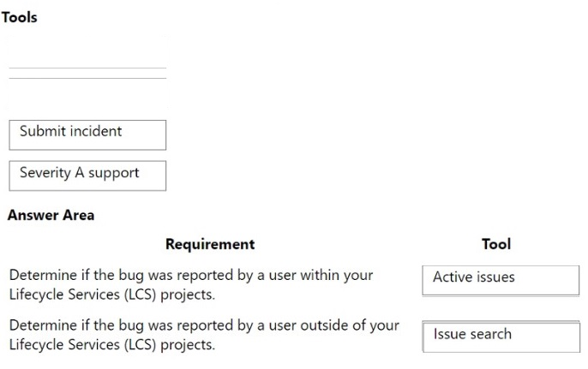Click "Lifecycle Services (LCS)" in the first requirement
The image size is (588, 369).
(x=82, y=295)
